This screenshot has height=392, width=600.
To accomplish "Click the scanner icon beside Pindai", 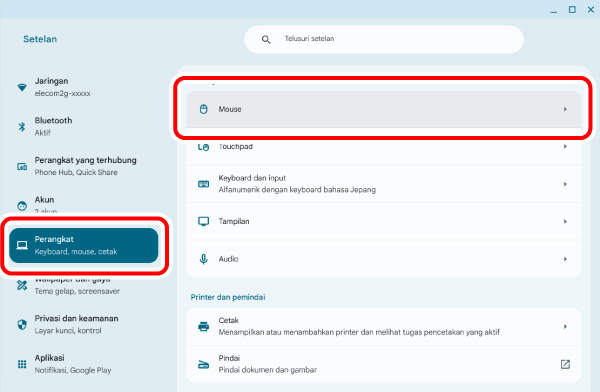I will point(204,364).
